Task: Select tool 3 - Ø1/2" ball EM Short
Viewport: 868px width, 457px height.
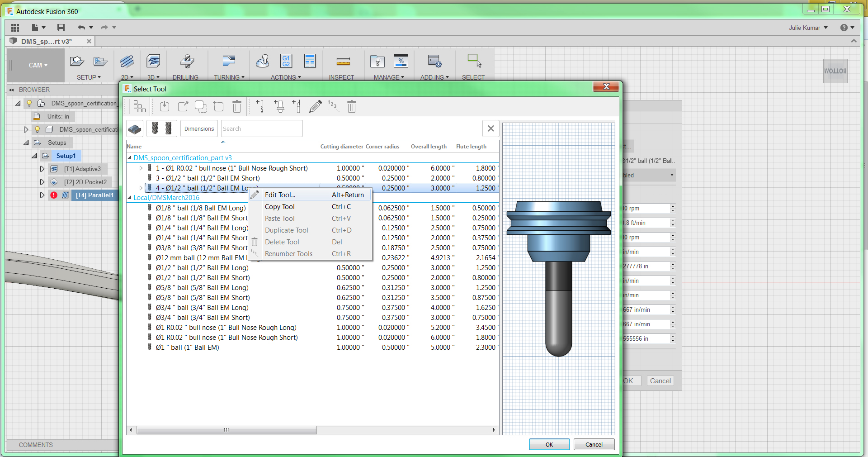Action: point(313,178)
